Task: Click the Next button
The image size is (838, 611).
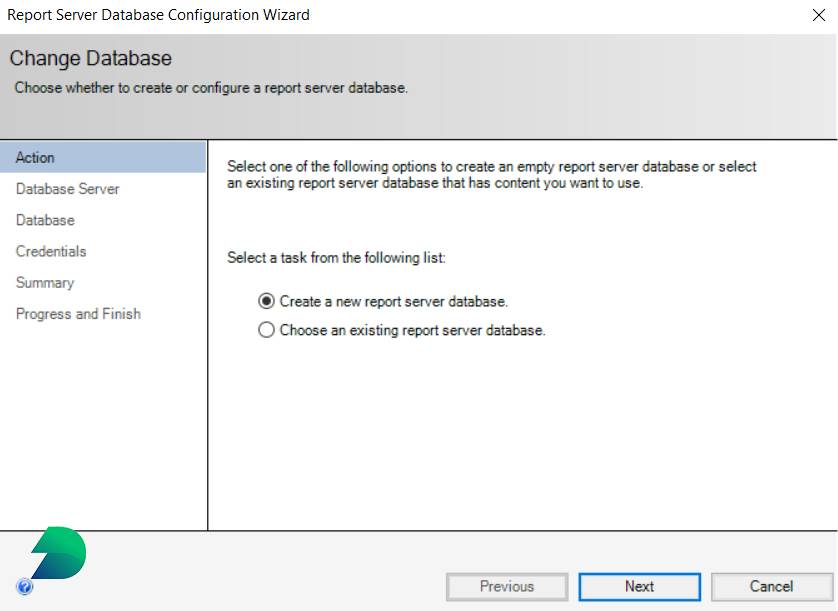Action: tap(639, 587)
